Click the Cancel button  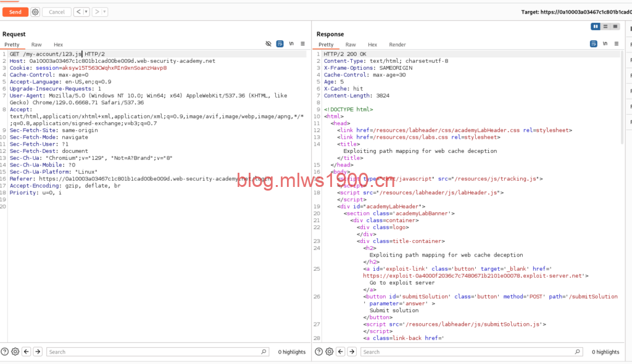pos(56,12)
